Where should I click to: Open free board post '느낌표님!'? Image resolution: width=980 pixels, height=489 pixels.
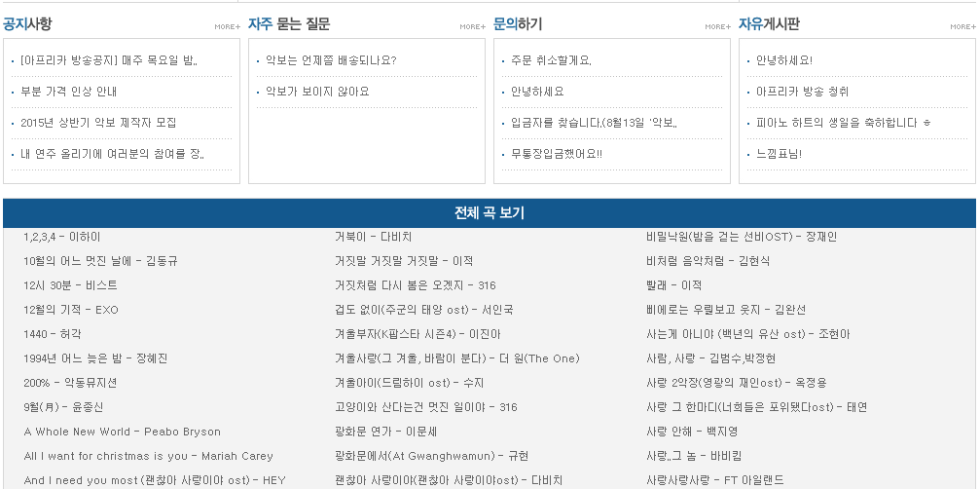pos(779,154)
